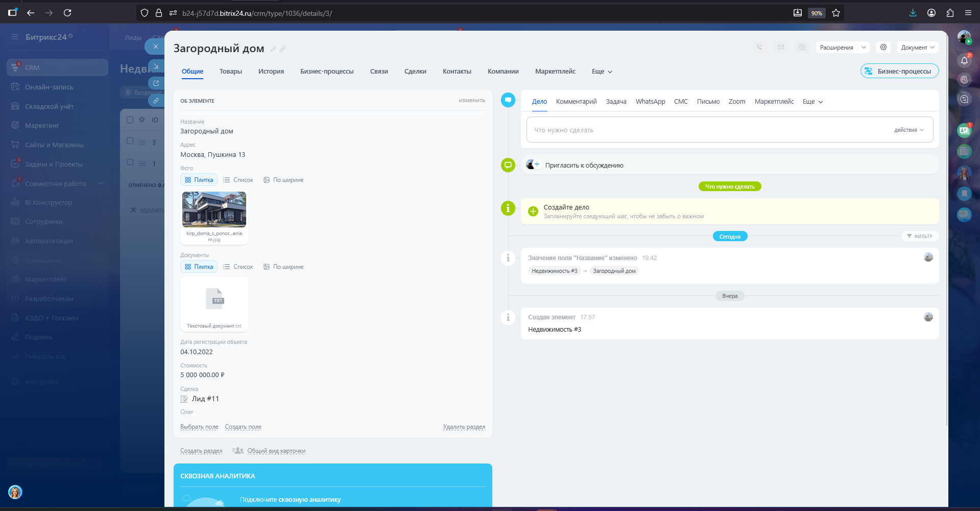
Task: Click the invite user icon near Пригласить к обсуждению
Action: point(533,165)
